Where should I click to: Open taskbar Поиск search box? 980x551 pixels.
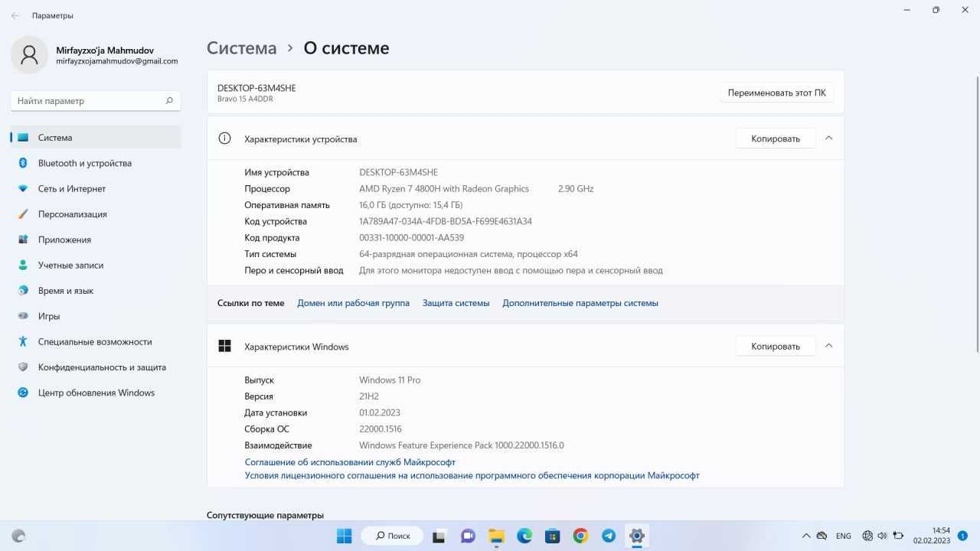[391, 536]
